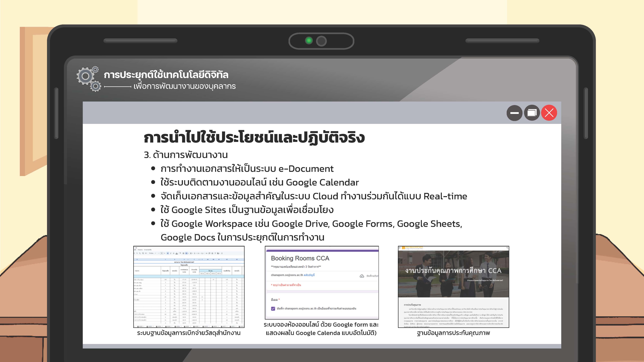Uncheck the email record checkbox in form

click(273, 309)
